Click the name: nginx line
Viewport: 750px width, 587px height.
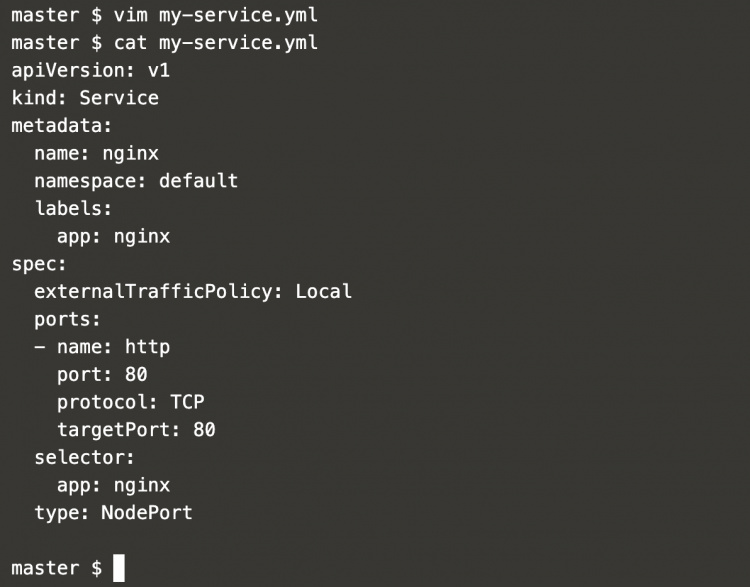(x=96, y=154)
